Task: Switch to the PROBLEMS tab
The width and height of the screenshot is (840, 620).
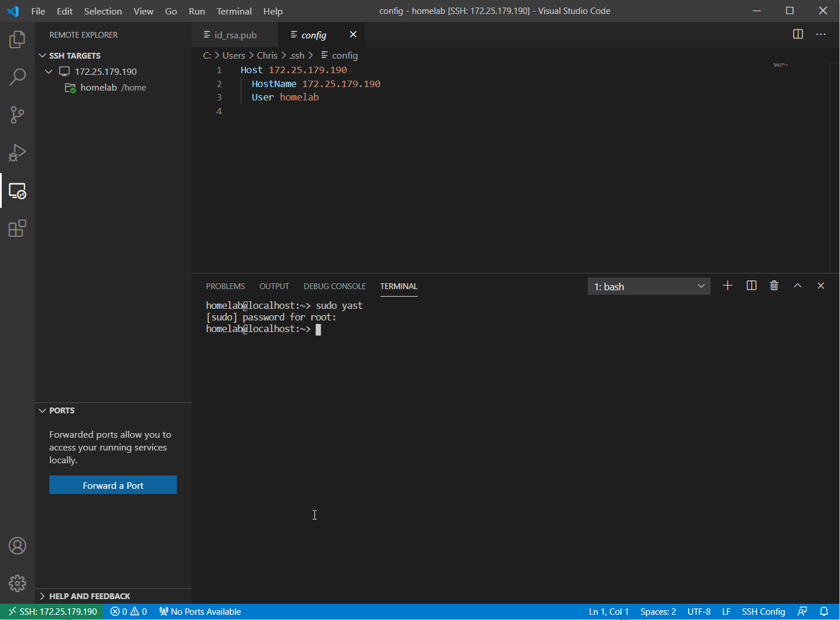Action: (225, 286)
